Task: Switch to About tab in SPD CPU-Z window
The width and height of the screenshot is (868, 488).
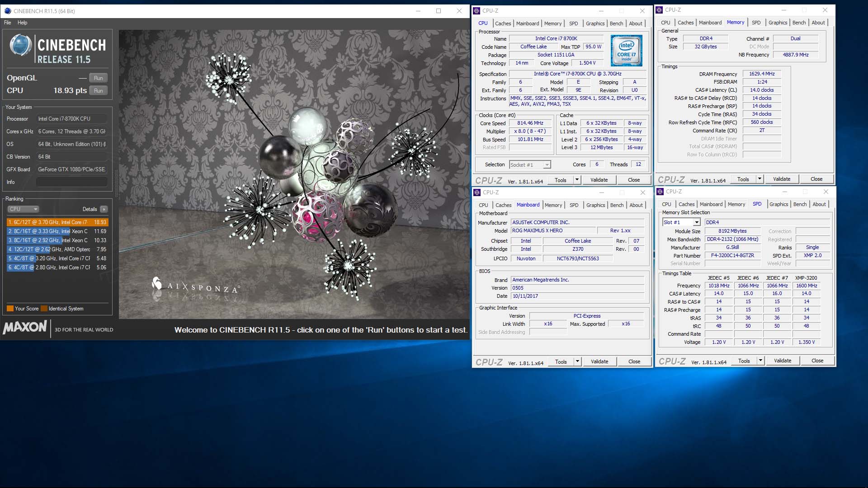Action: 819,204
